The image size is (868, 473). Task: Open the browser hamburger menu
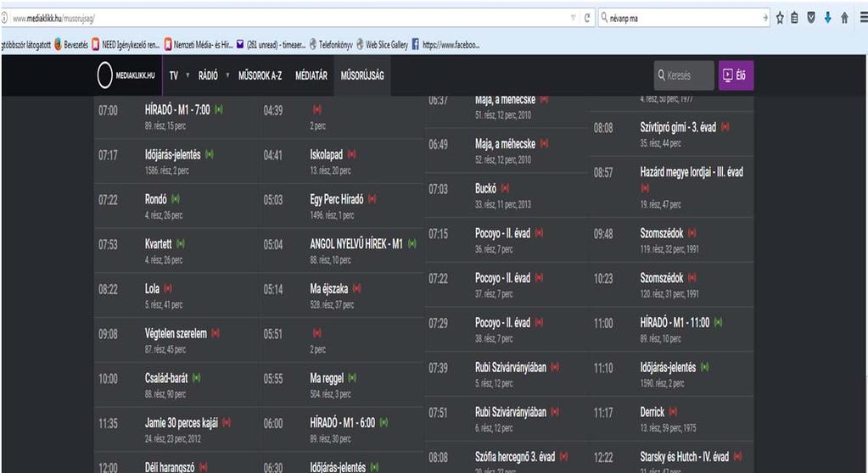point(864,19)
